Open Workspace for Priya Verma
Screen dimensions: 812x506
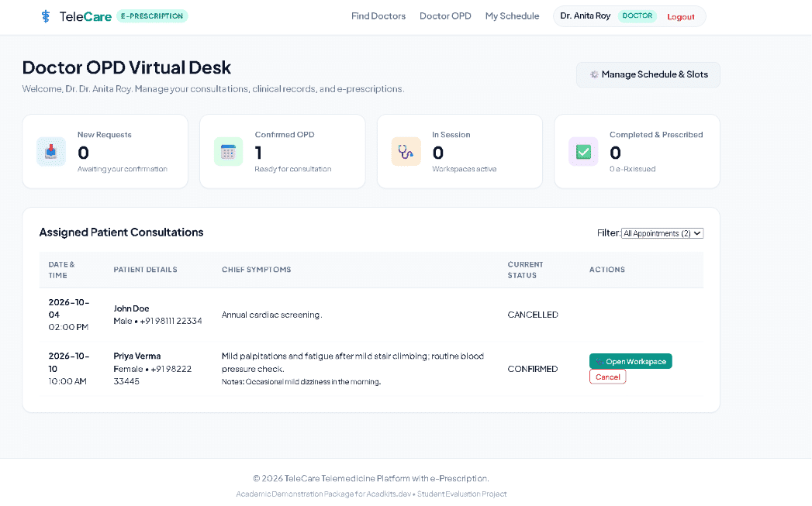coord(631,361)
